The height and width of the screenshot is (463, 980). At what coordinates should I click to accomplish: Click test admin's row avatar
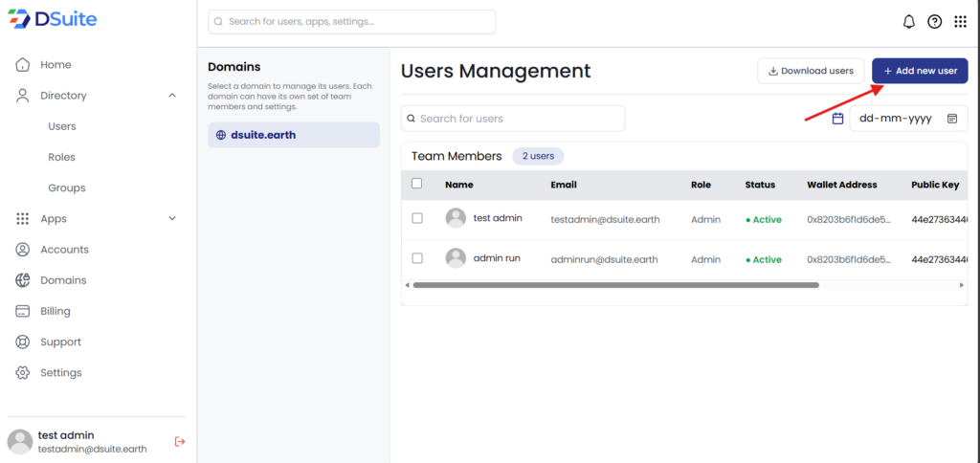[x=456, y=218]
